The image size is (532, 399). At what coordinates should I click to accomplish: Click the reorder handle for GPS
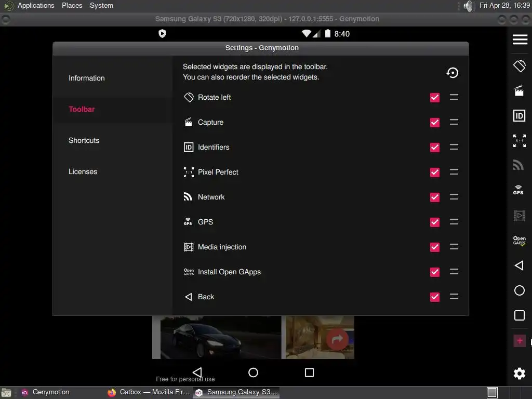tap(454, 221)
